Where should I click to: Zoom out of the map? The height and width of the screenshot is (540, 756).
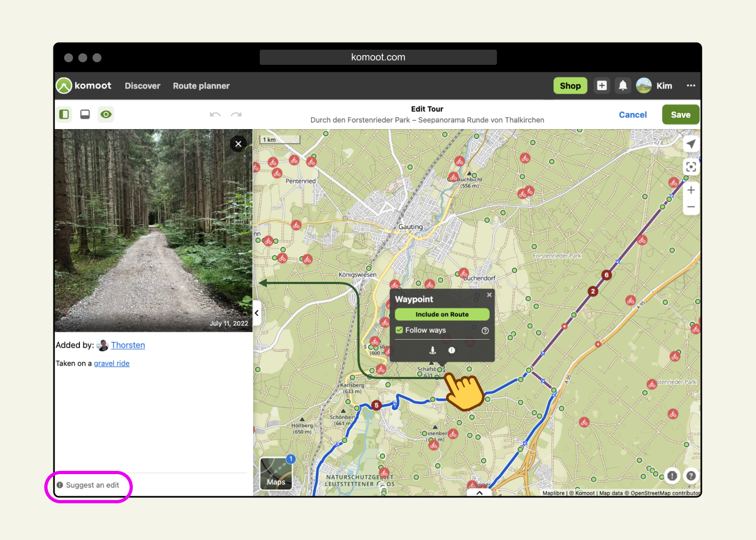click(691, 207)
